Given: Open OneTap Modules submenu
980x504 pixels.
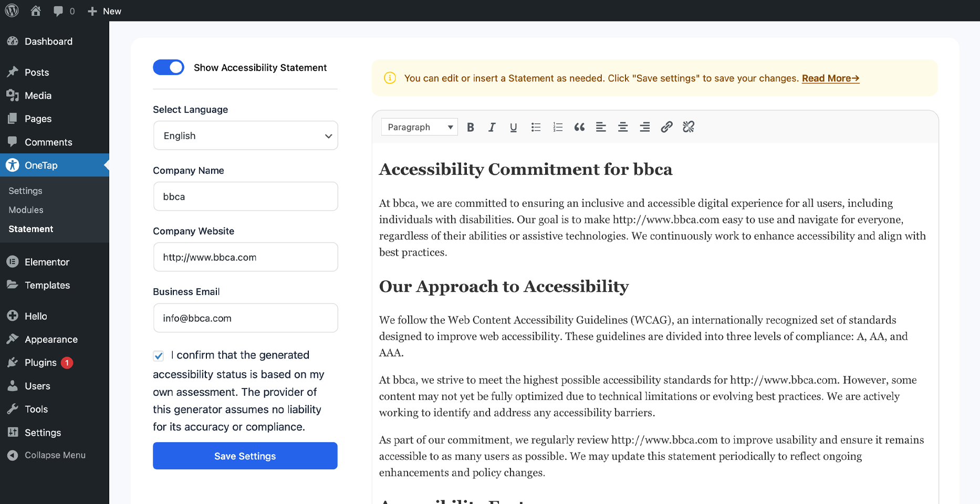Looking at the screenshot, I should pos(26,210).
